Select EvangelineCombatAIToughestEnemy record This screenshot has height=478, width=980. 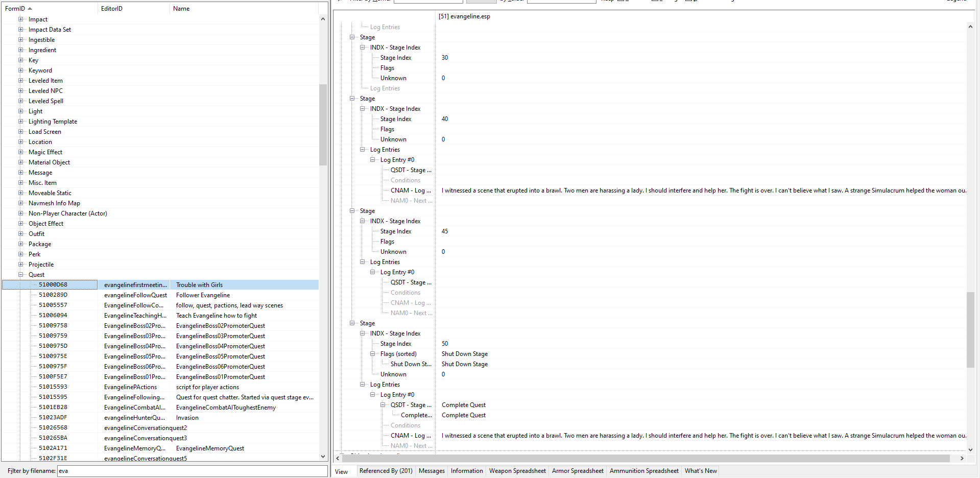point(160,408)
